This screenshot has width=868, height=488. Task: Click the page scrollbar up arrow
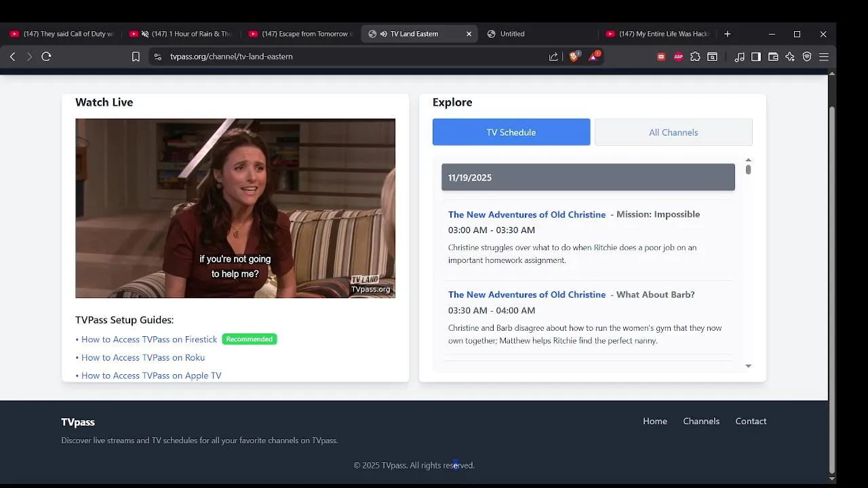832,73
